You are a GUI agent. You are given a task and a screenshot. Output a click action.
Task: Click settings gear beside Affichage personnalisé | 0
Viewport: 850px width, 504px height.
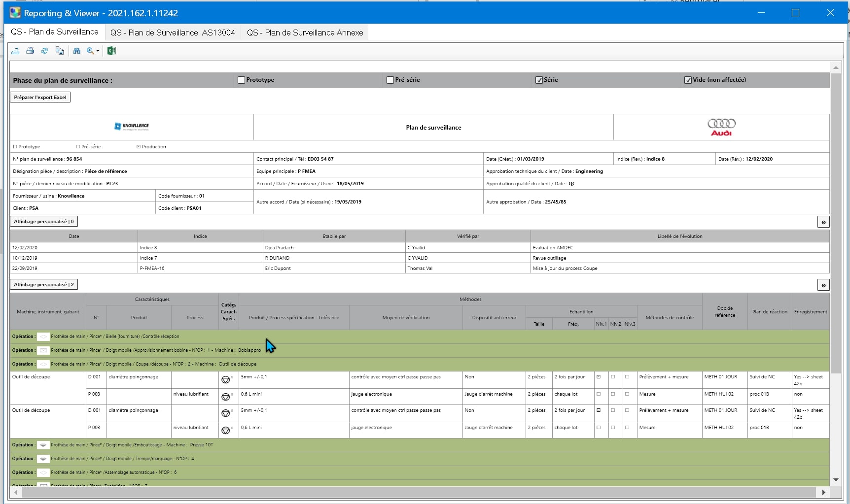pyautogui.click(x=823, y=222)
